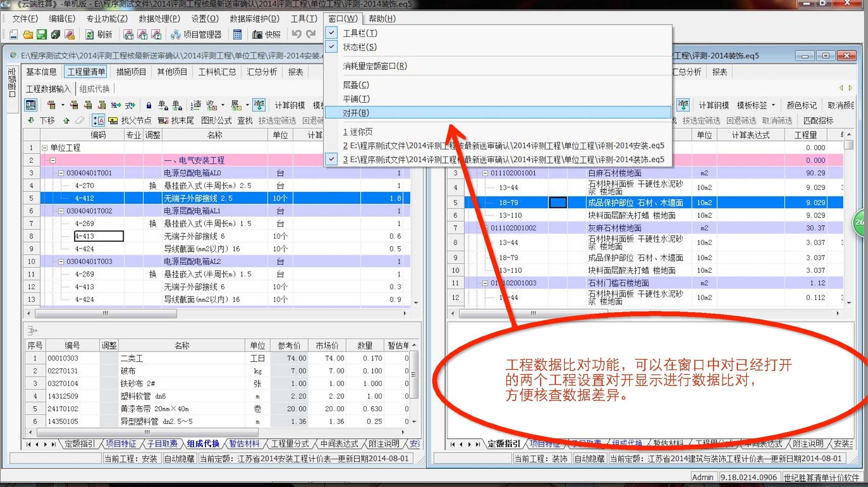
Task: Click the 颜色标记 button
Action: point(801,105)
